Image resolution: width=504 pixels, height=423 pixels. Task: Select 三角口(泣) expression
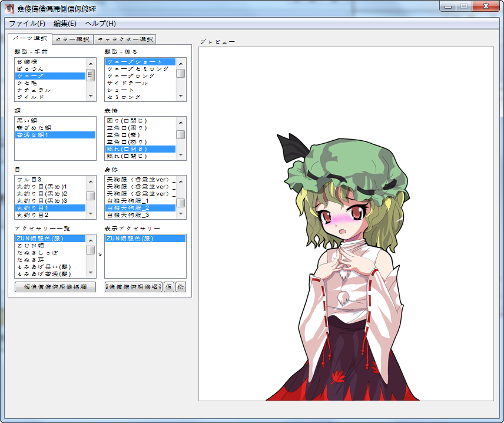pyautogui.click(x=141, y=135)
